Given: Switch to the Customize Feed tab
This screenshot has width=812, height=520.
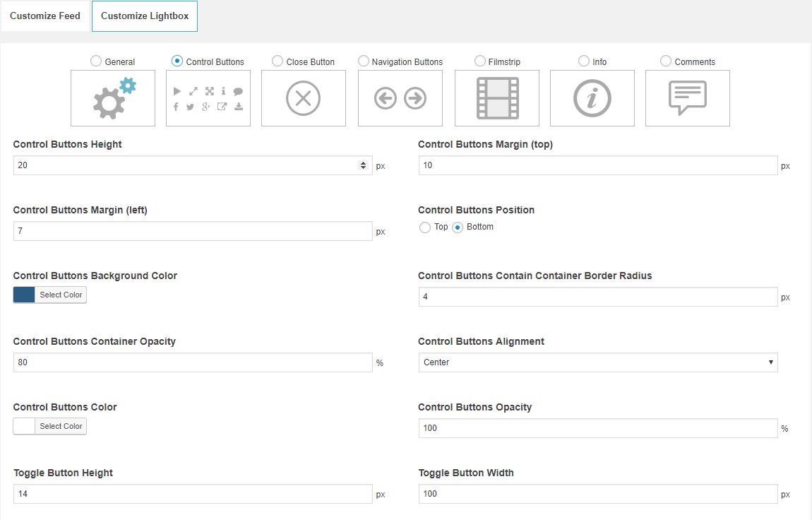Looking at the screenshot, I should (45, 16).
